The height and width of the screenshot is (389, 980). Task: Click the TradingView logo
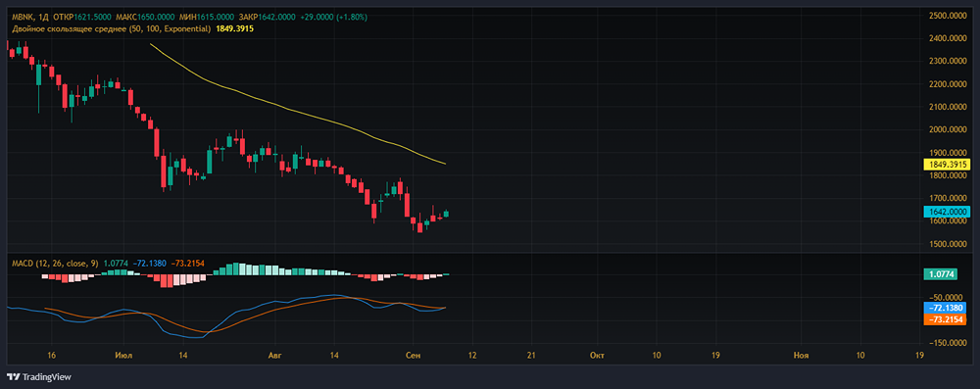39,377
